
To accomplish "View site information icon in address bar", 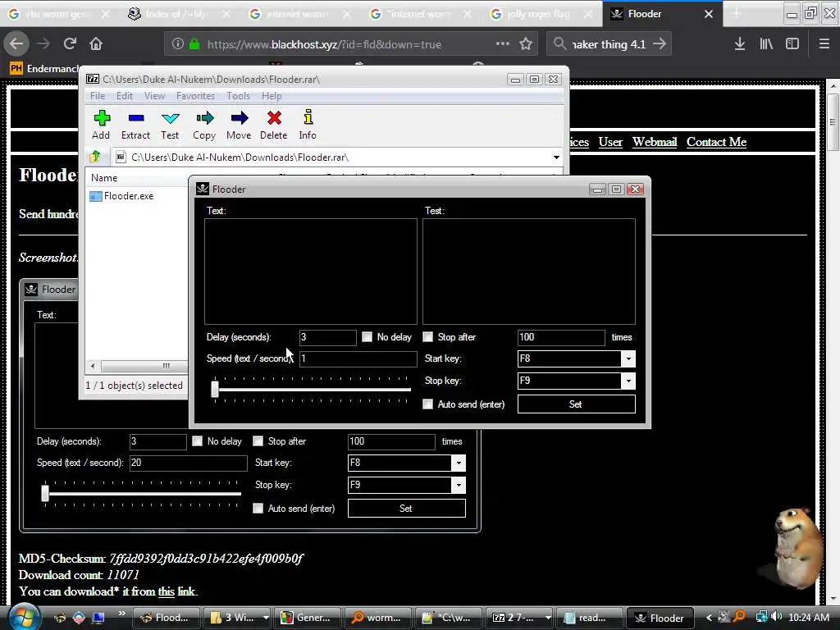I will 178,44.
